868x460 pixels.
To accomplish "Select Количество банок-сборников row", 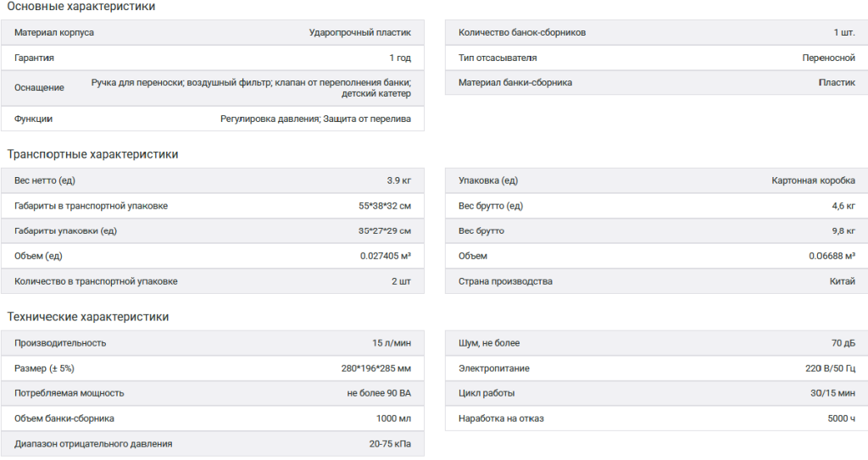I will coord(657,33).
